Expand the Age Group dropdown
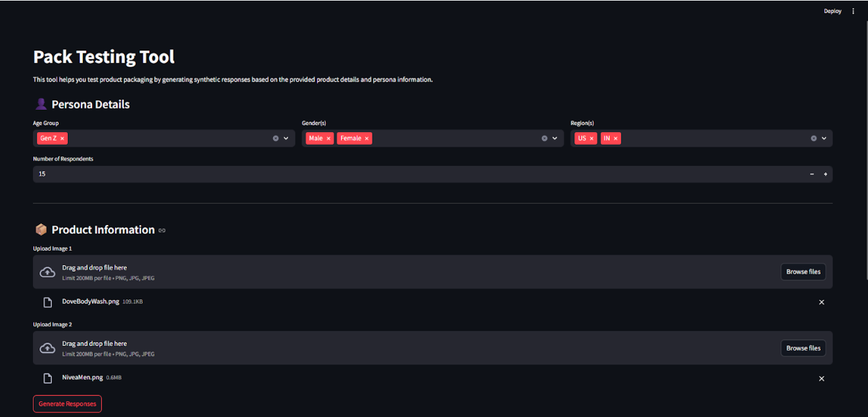868x417 pixels. pos(286,138)
